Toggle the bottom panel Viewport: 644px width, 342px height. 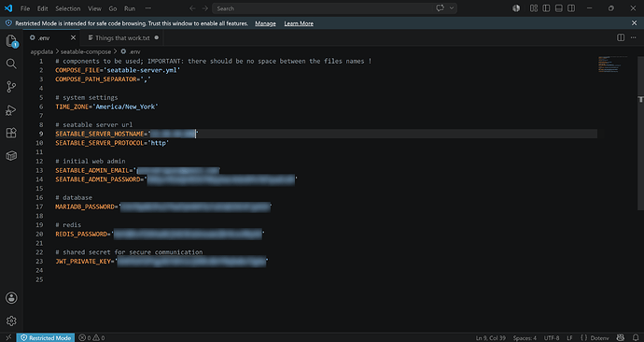558,8
